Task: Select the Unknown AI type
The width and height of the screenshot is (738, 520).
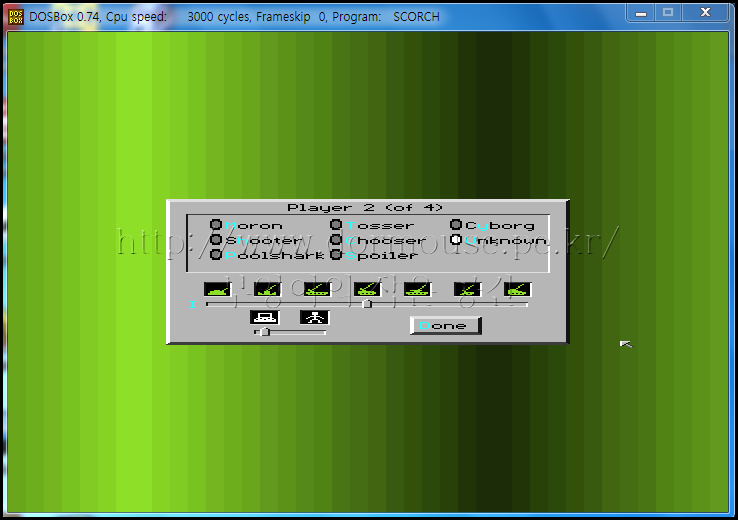Action: tap(498, 240)
